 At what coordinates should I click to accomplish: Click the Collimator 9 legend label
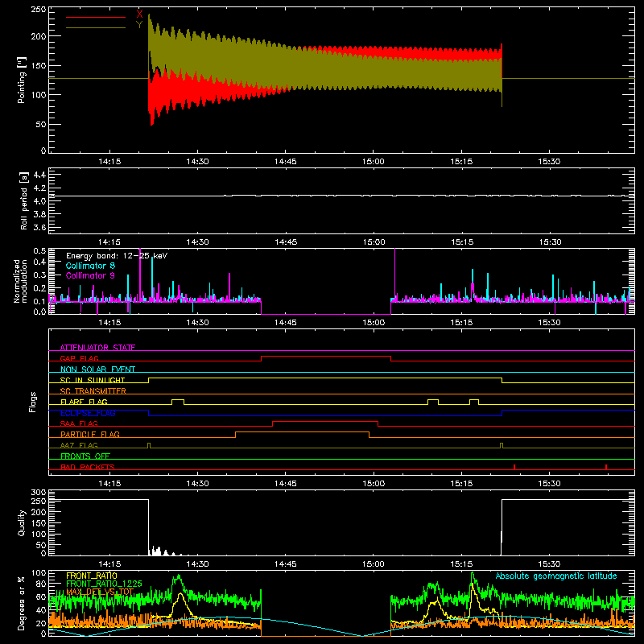(90, 275)
